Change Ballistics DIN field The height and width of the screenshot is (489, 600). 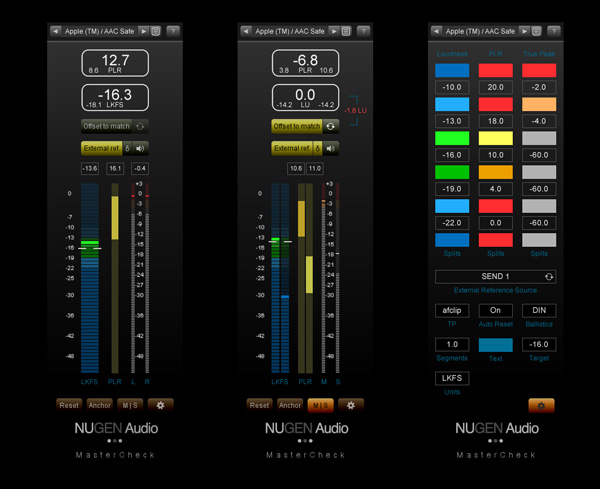539,310
